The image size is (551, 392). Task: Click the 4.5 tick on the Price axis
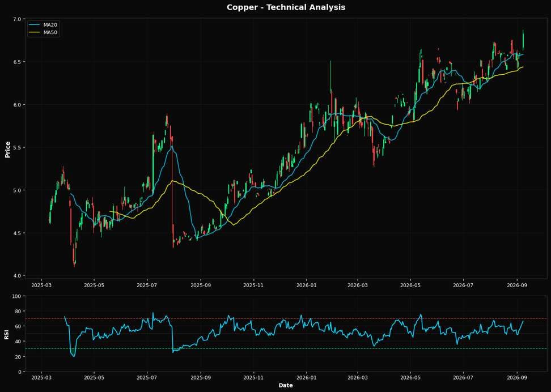(x=18, y=233)
